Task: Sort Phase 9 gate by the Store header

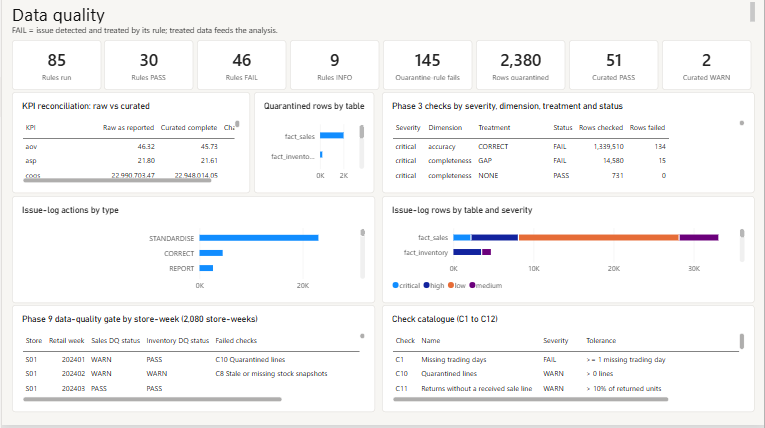Action: pyautogui.click(x=34, y=341)
